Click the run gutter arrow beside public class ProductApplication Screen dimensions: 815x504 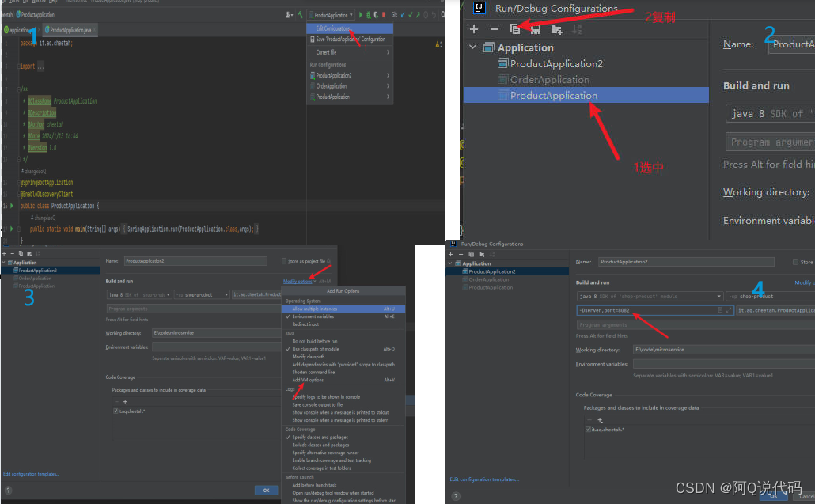(11, 206)
